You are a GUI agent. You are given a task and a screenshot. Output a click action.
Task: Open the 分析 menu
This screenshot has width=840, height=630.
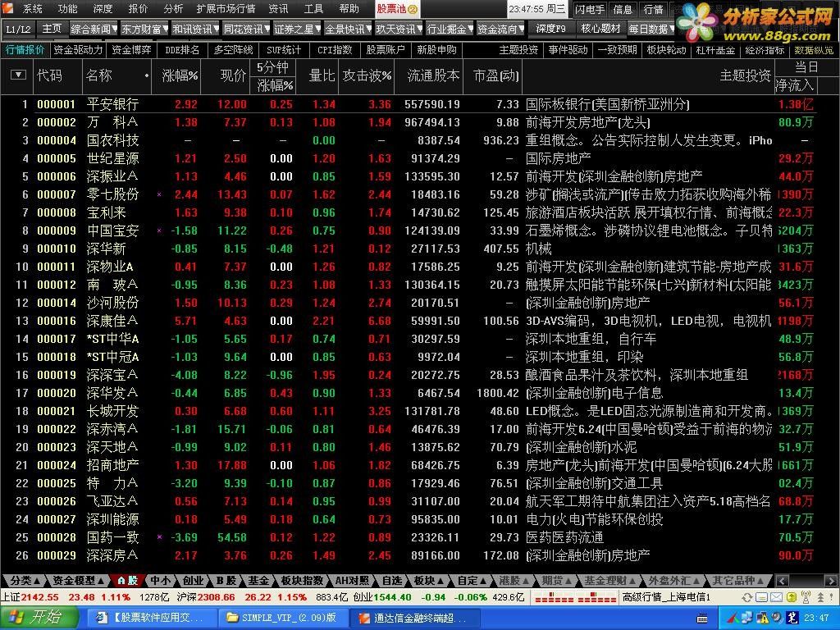(173, 9)
